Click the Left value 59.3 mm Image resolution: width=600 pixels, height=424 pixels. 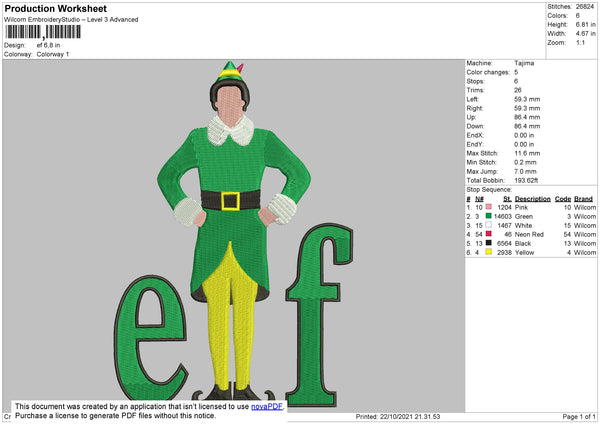(527, 99)
